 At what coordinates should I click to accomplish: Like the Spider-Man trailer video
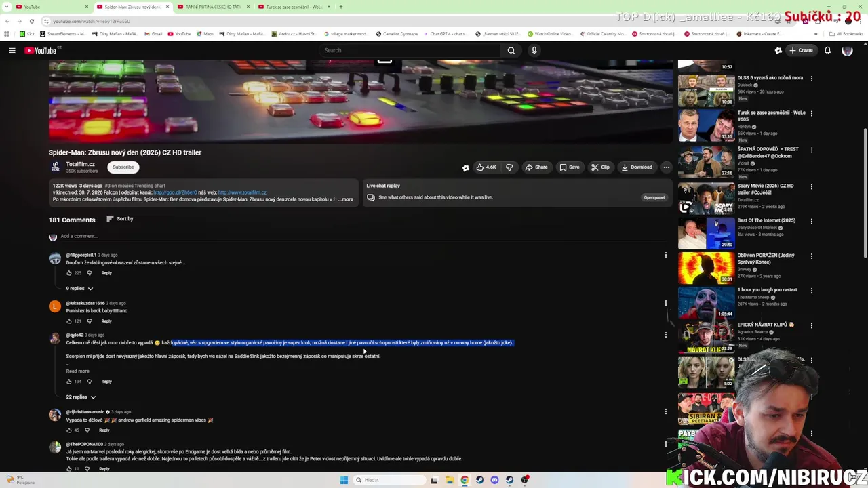click(x=486, y=167)
